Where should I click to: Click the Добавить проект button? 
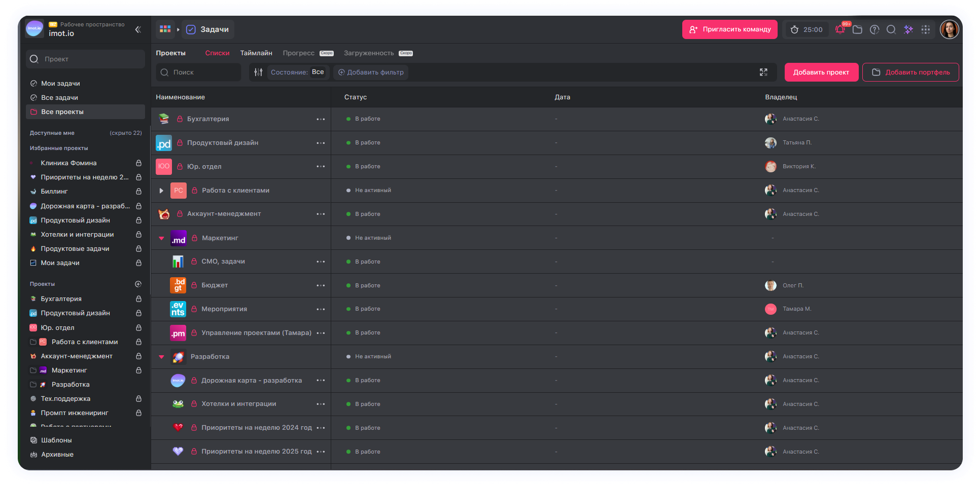point(821,72)
